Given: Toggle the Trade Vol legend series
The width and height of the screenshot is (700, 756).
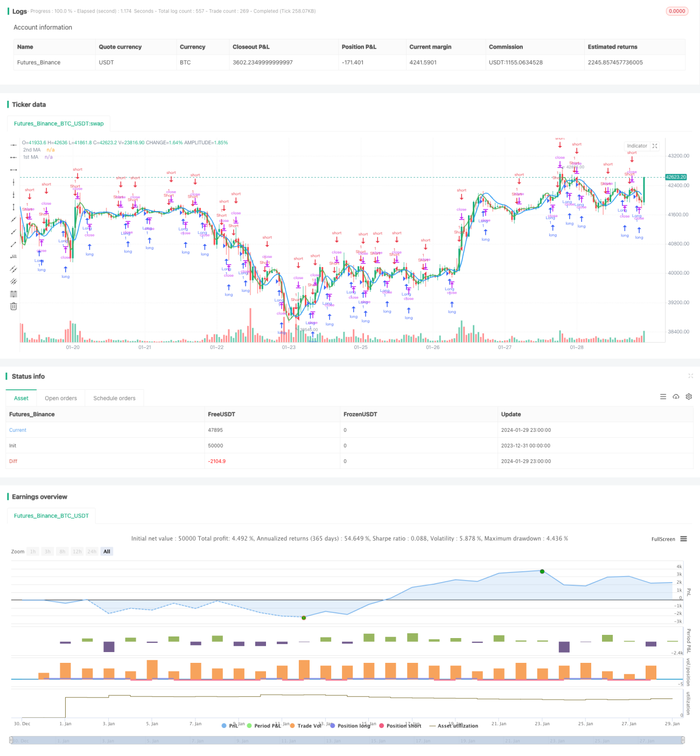Looking at the screenshot, I should pyautogui.click(x=305, y=726).
